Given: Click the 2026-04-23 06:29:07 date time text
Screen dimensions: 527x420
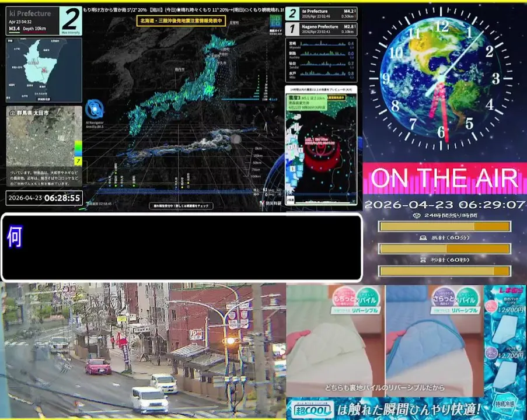Looking at the screenshot, I should [x=444, y=205].
